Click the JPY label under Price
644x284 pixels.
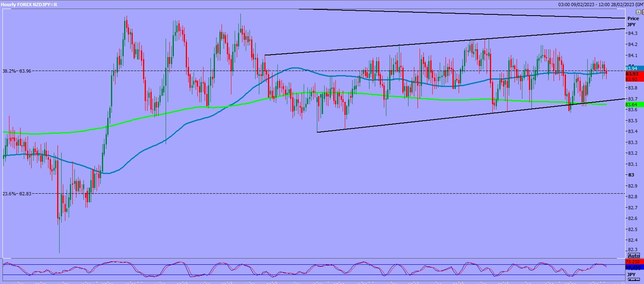point(631,25)
